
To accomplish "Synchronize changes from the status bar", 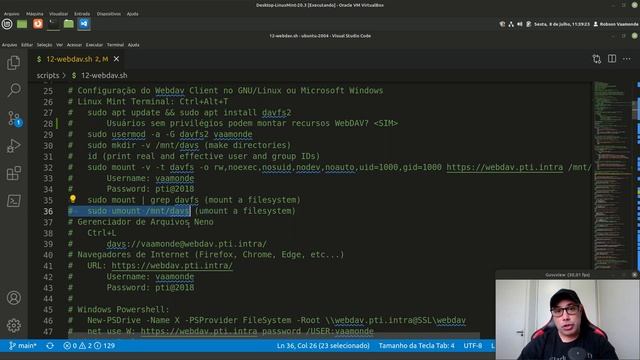I will (50, 346).
